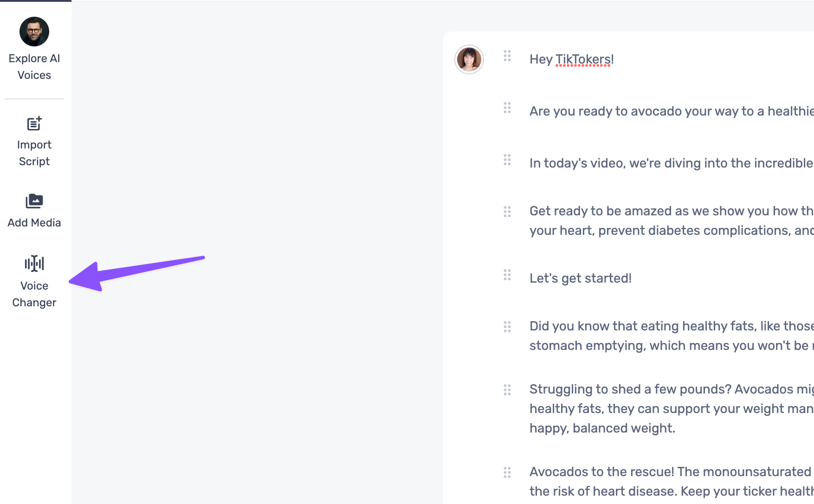Select drag handle for "Get ready to be amazed"
This screenshot has height=504, width=814.
[x=507, y=212]
